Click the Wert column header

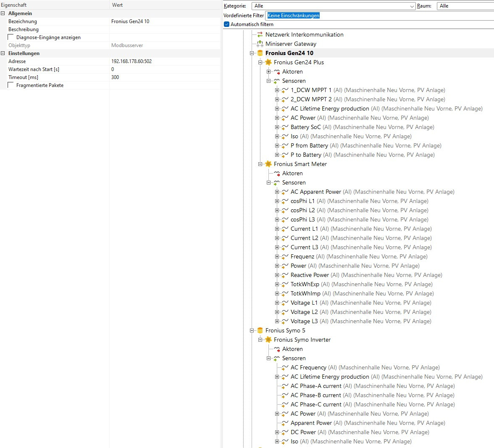point(165,5)
